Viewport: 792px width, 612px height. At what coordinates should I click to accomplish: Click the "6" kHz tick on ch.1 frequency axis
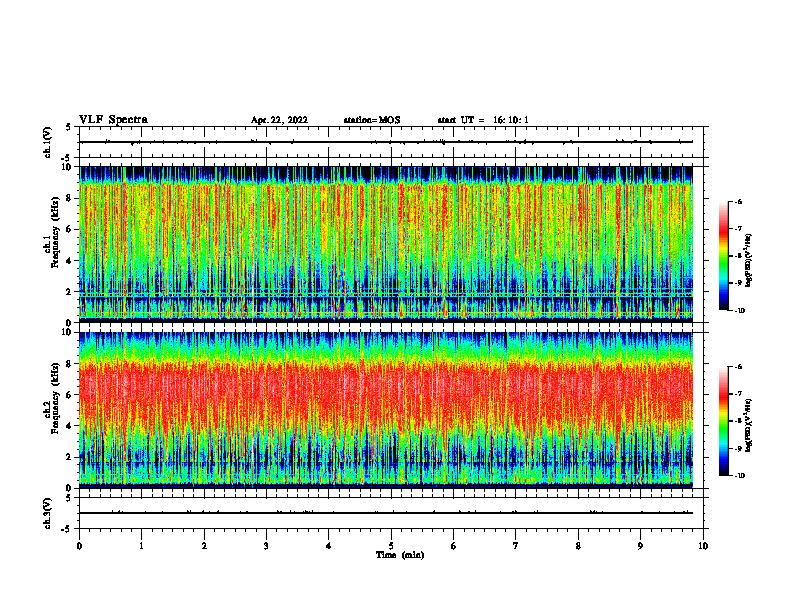[69, 229]
